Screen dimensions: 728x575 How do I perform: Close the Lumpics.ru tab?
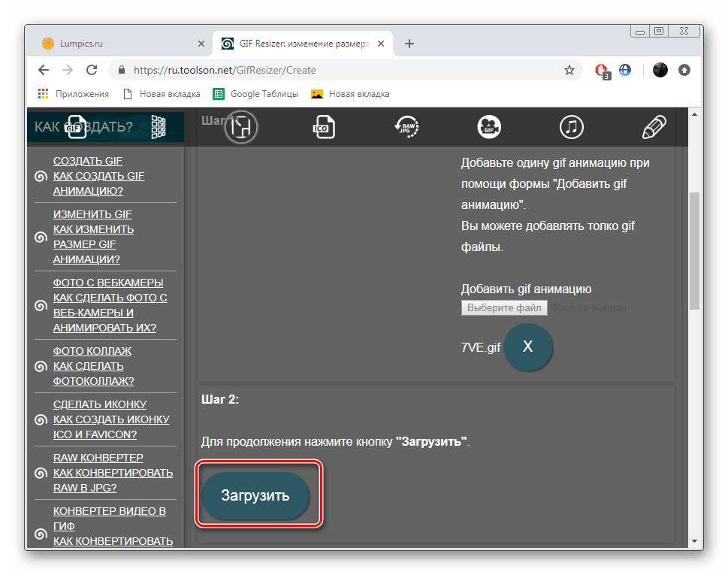tap(201, 44)
